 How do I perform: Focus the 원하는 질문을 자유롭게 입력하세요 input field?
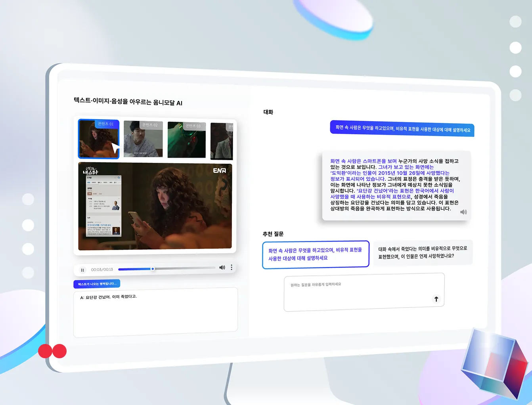pyautogui.click(x=364, y=292)
